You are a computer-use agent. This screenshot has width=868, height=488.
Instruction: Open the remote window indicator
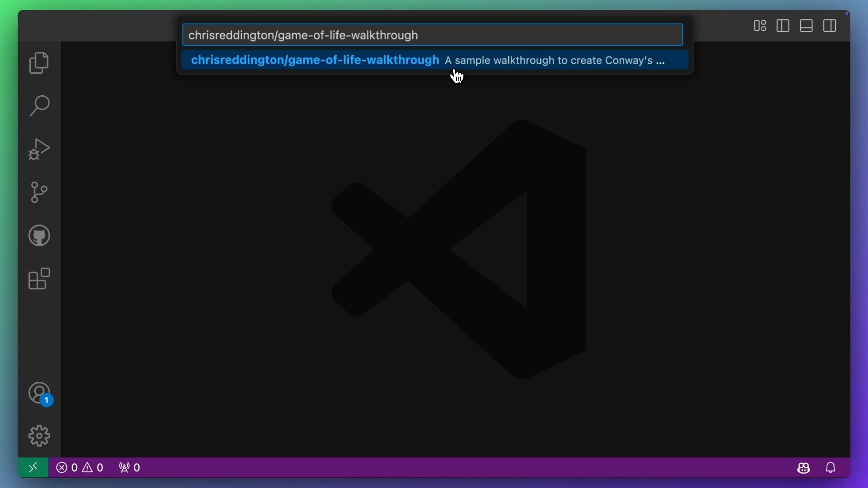point(33,468)
